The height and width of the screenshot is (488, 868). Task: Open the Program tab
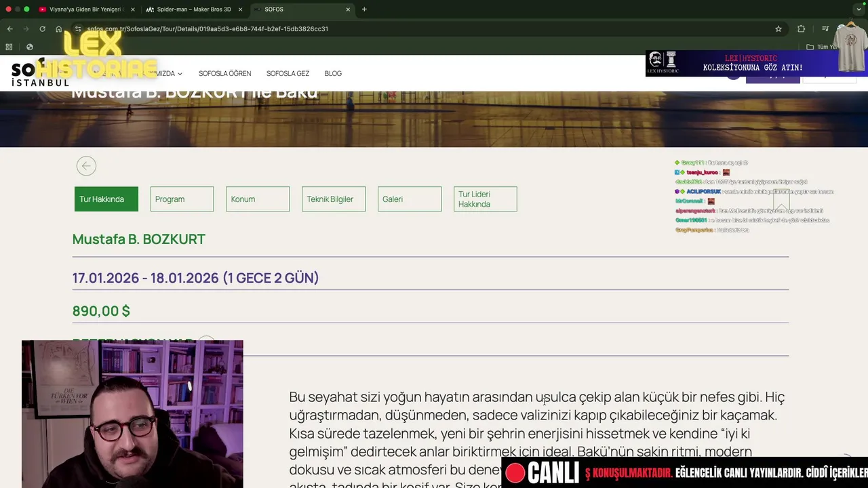[x=182, y=199]
